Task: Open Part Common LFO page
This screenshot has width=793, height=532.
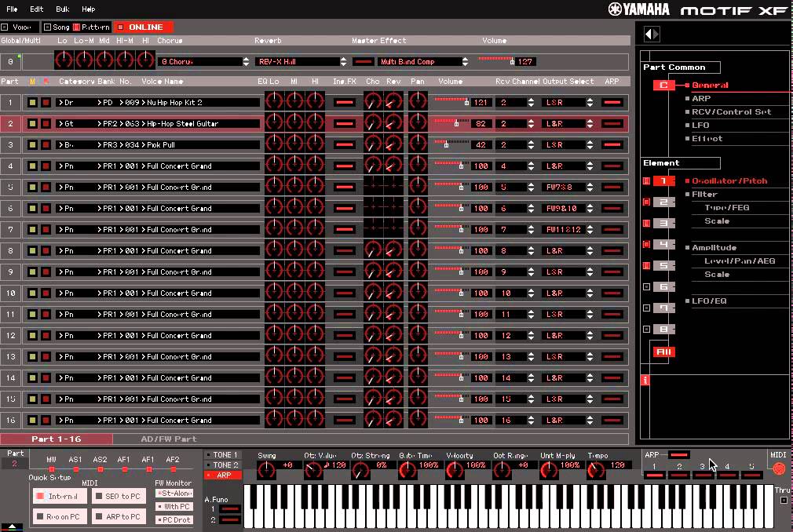Action: click(x=700, y=125)
